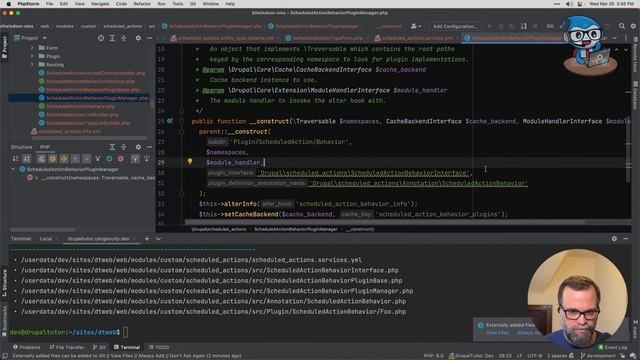This screenshot has width=640, height=360.
Task: Toggle show properties filter in Structure
Action: click(x=53, y=158)
